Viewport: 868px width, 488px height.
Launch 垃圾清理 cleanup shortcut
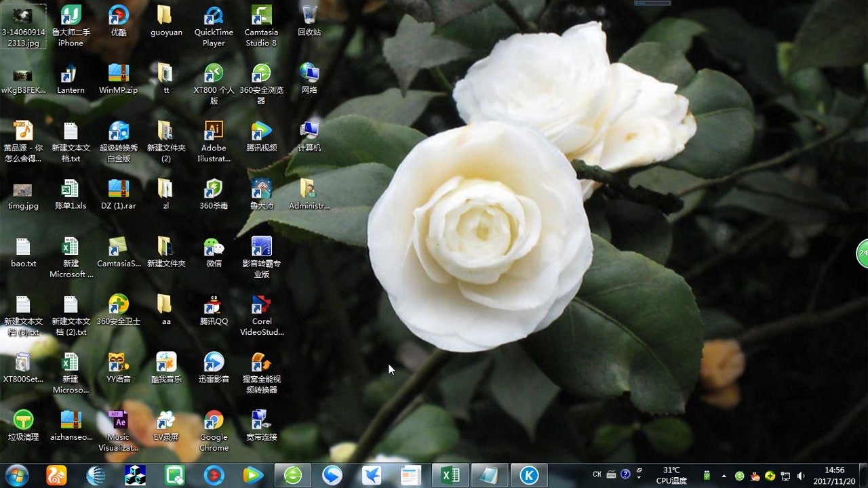click(x=23, y=426)
